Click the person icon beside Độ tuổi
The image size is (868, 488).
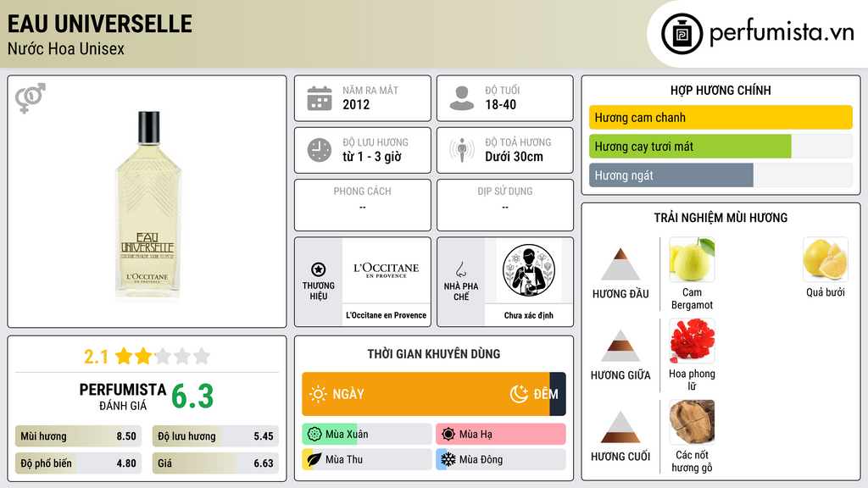coord(462,98)
